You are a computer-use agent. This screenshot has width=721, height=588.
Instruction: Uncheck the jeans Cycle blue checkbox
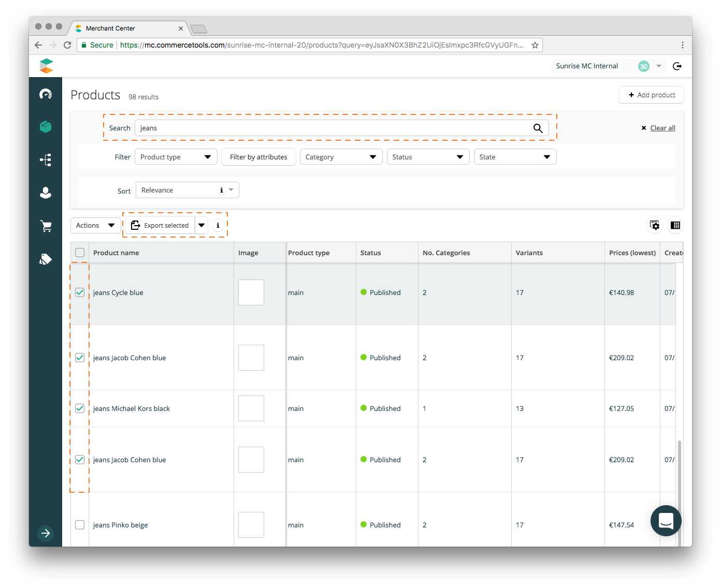80,292
